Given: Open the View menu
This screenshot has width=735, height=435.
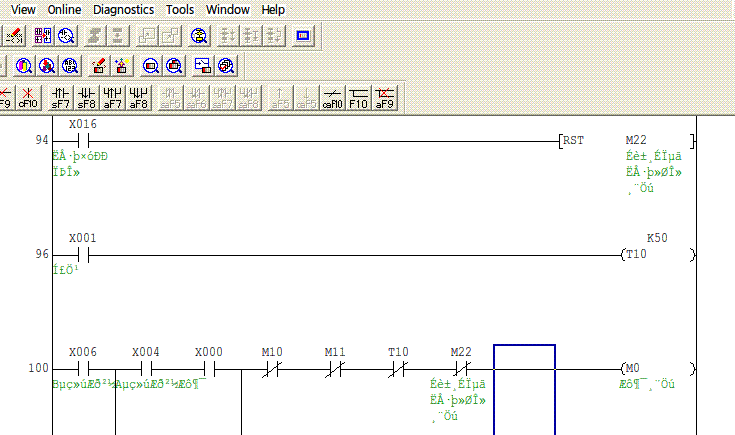Looking at the screenshot, I should (23, 9).
